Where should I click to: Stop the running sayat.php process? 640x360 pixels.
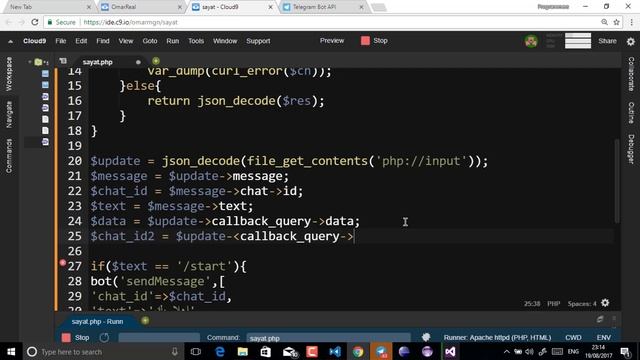tap(76, 338)
